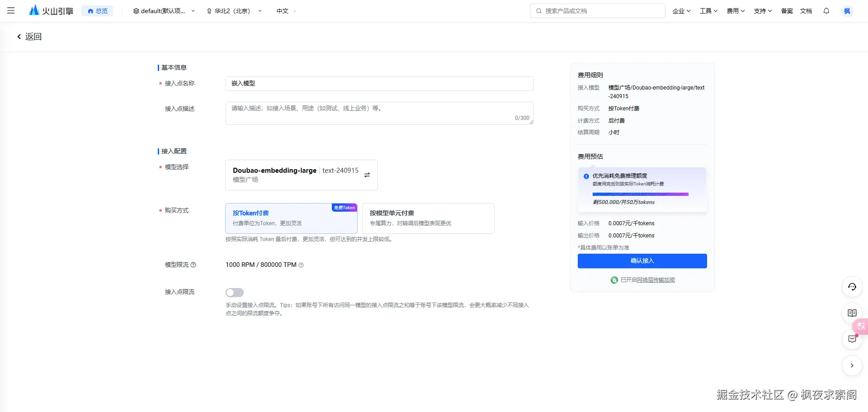Open the 企业 menu
868x412 pixels.
pyautogui.click(x=681, y=11)
